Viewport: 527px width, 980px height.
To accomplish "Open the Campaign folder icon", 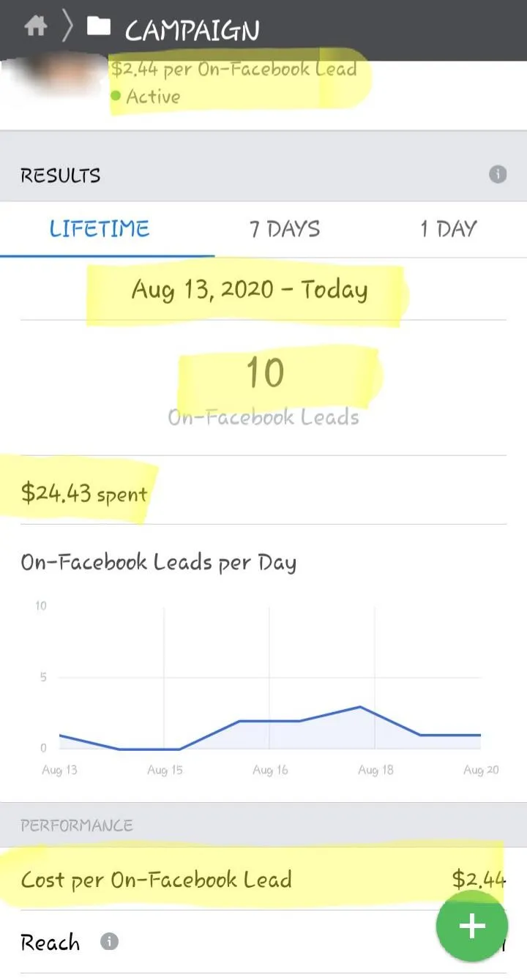I will [x=98, y=27].
